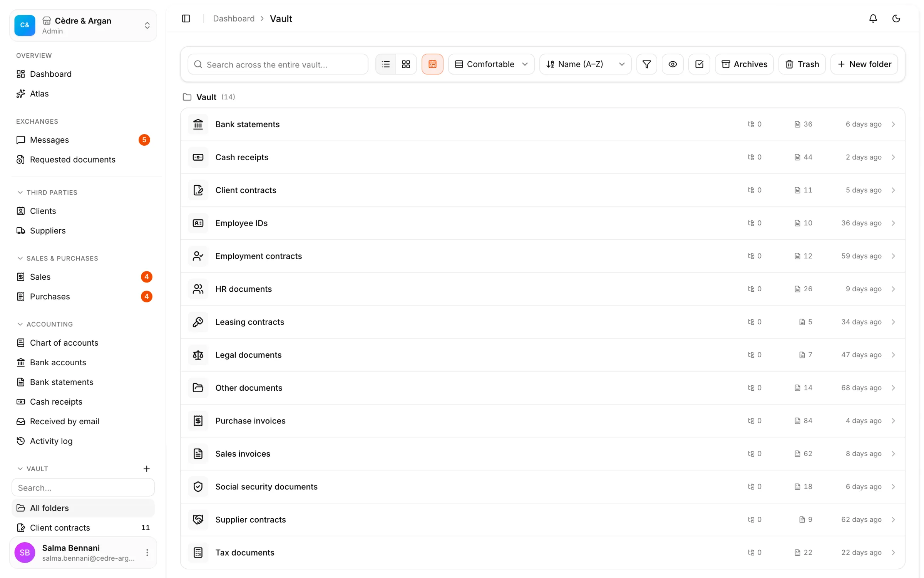Click Sales invoices document icon

(198, 454)
